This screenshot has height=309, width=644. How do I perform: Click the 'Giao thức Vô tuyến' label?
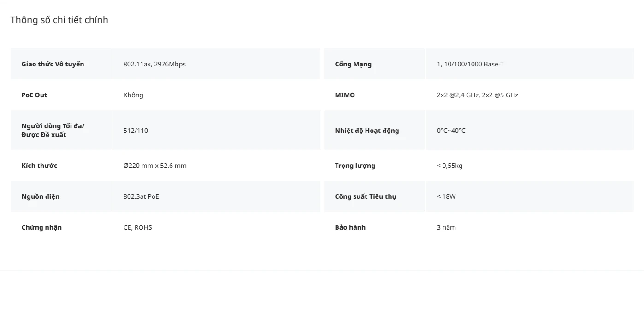[x=53, y=64]
